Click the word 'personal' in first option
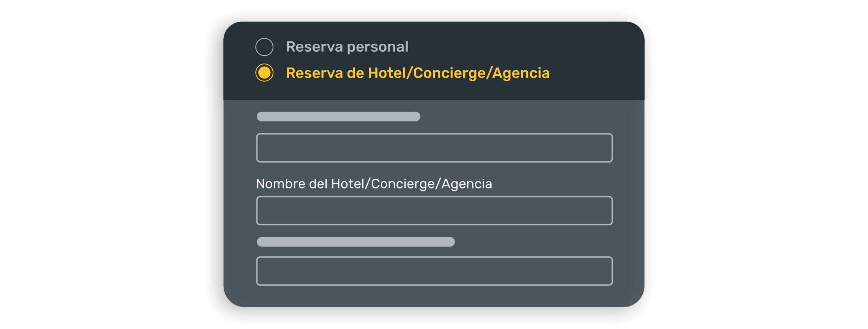The height and width of the screenshot is (329, 868). (378, 47)
